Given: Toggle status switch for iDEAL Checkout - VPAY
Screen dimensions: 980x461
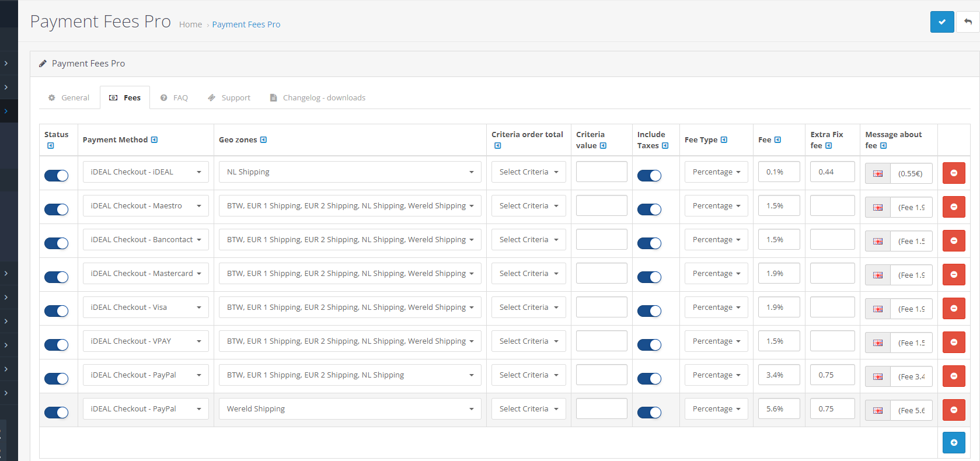Looking at the screenshot, I should point(57,345).
